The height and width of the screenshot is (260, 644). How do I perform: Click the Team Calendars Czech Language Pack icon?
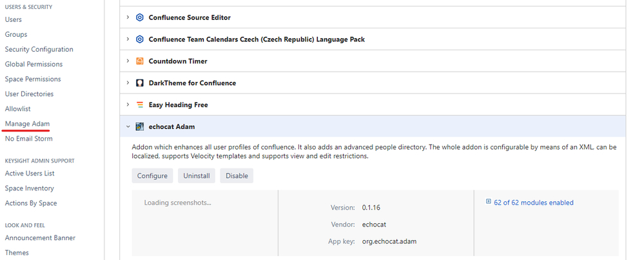click(x=140, y=39)
